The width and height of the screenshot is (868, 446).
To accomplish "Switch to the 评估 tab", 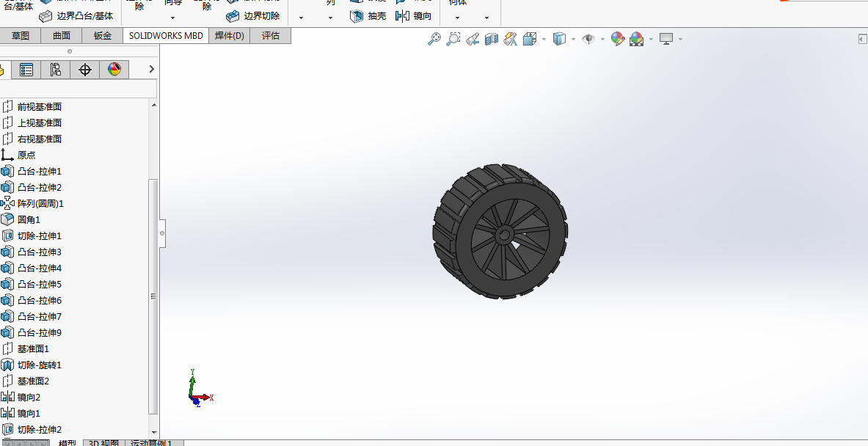I will [270, 35].
